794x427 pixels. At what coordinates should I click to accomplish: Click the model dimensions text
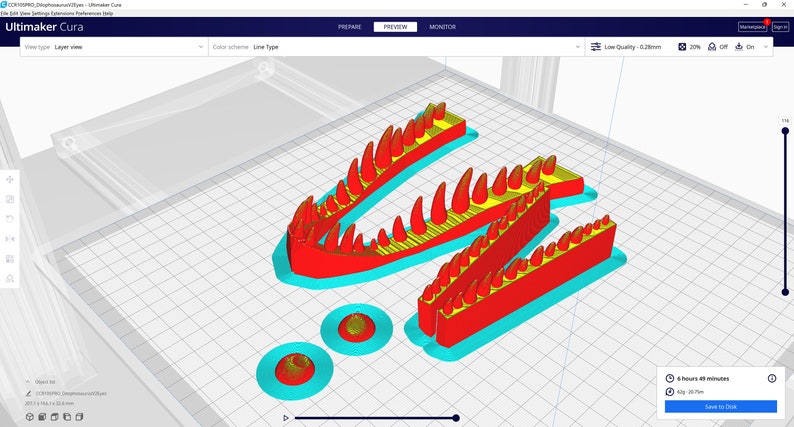coord(49,403)
